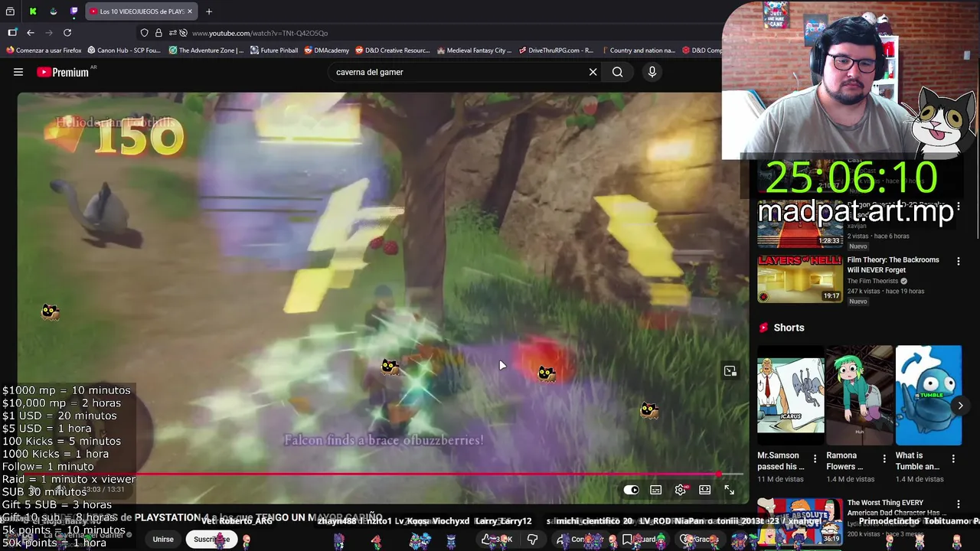Open the 'Mr.Samson passed his' short

pyautogui.click(x=791, y=395)
